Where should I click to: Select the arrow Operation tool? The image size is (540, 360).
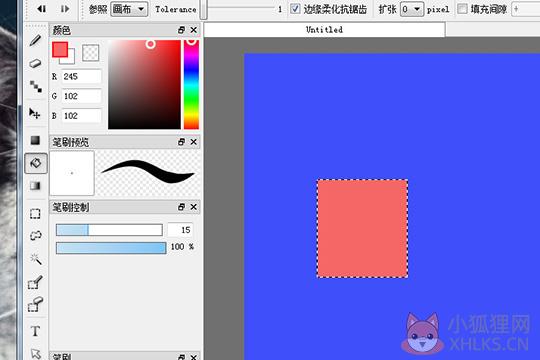[36, 353]
